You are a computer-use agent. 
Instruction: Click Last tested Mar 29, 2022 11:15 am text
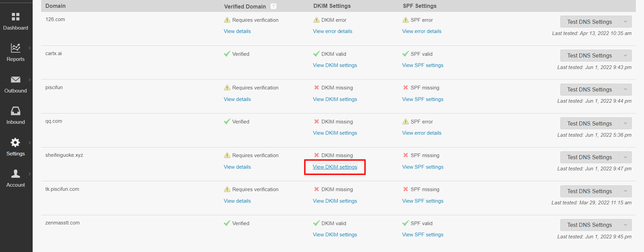click(591, 203)
